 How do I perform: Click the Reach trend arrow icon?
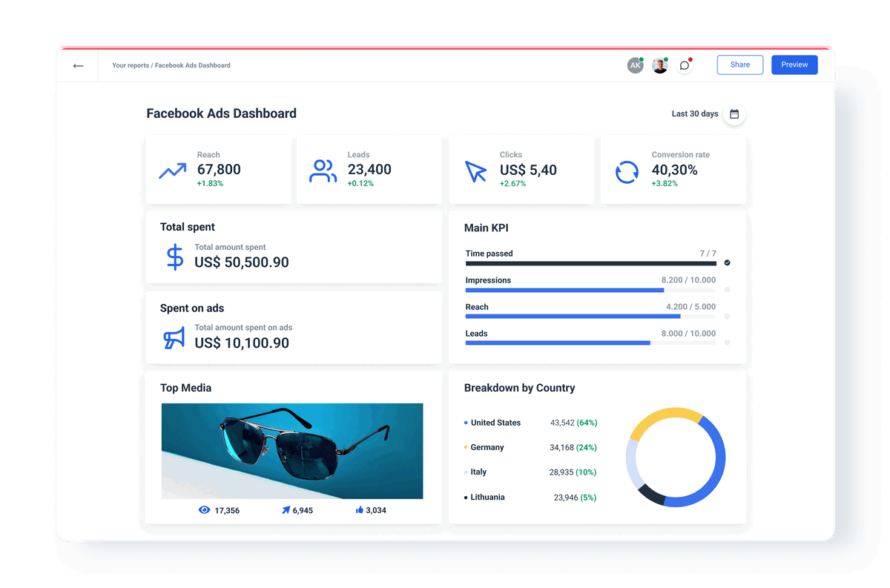click(x=172, y=170)
